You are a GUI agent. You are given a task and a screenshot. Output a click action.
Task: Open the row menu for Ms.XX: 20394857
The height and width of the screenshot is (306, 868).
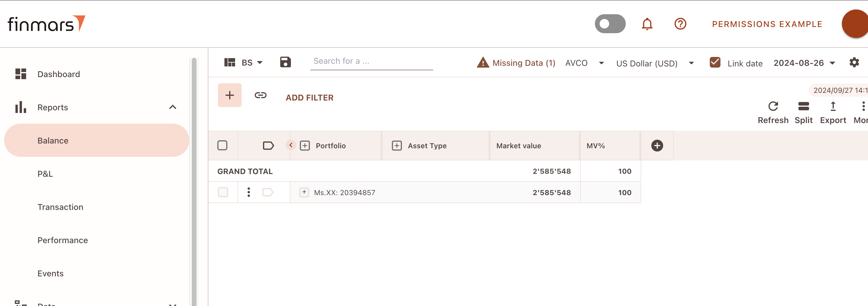click(x=249, y=192)
